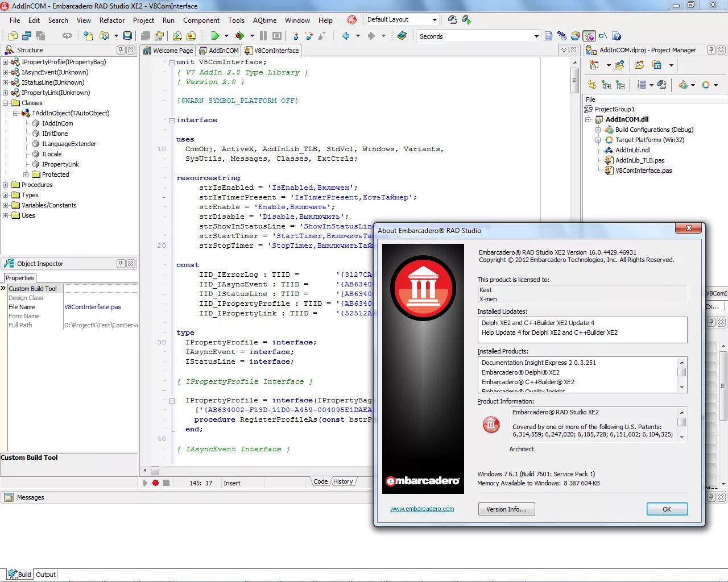728x582 pixels.
Task: Select IInitDone in Structure tree
Action: (x=55, y=134)
